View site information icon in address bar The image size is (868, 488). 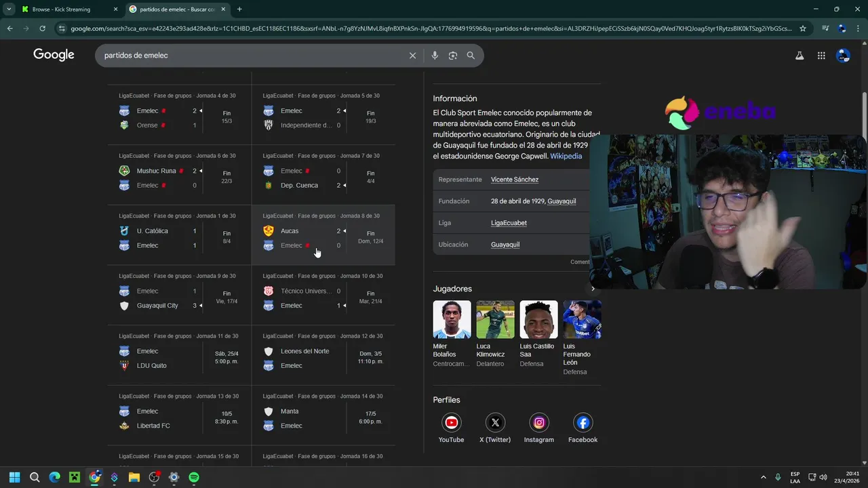coord(62,28)
